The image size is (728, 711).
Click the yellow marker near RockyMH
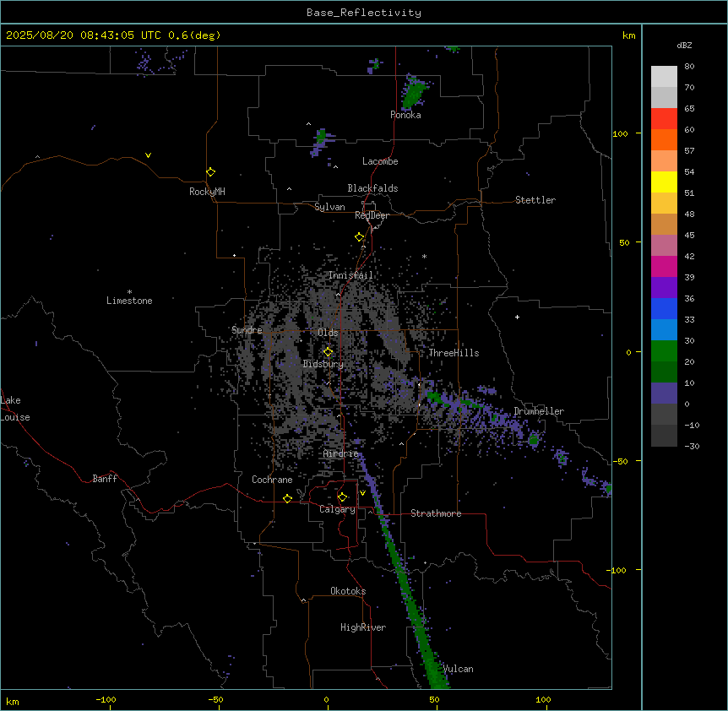210,171
